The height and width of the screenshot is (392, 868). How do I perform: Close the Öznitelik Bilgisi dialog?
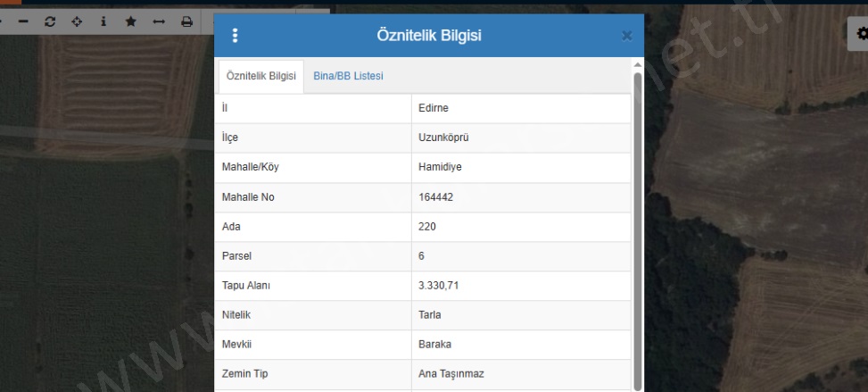(x=626, y=36)
